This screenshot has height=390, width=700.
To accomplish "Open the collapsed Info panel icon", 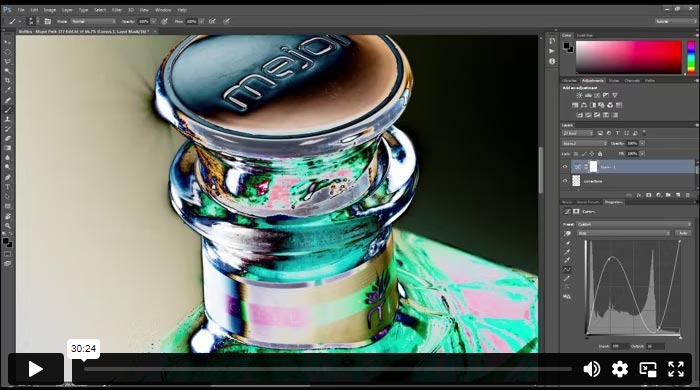I will pos(552,61).
